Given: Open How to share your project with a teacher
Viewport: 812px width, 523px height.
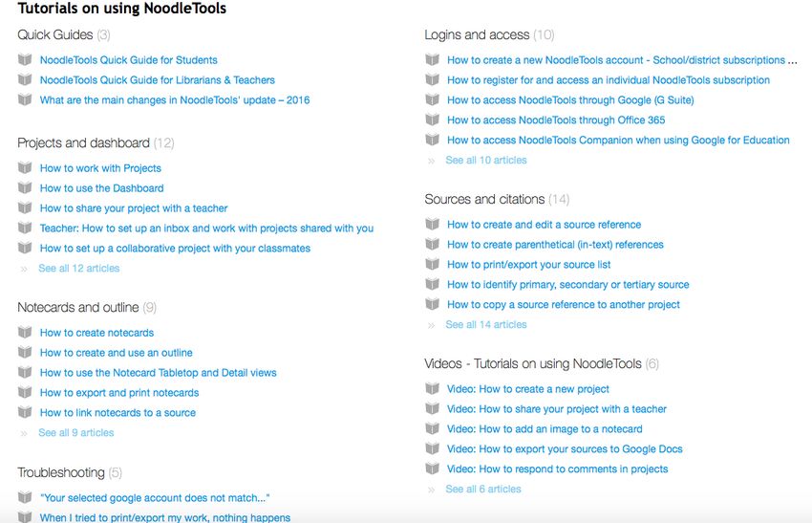Looking at the screenshot, I should (134, 207).
